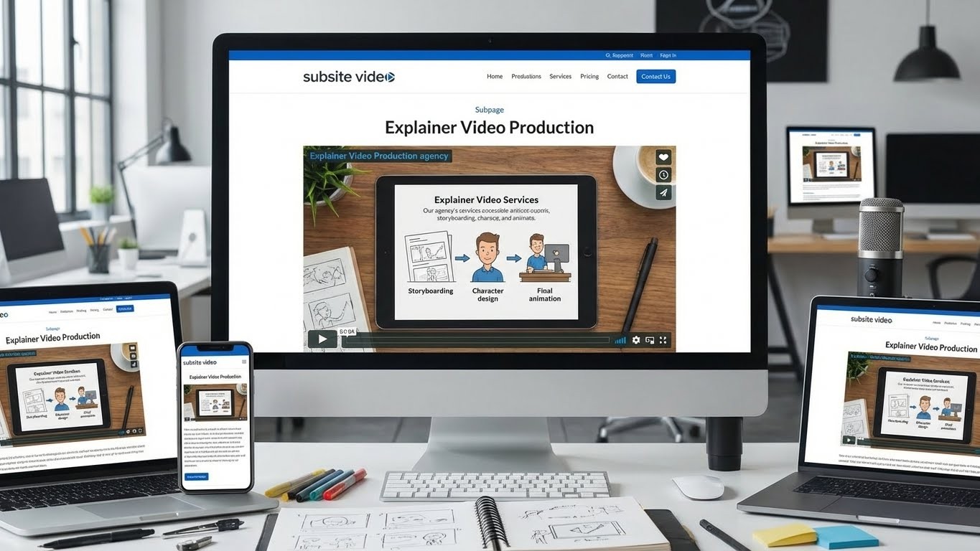Click the watch later clock icon
Screen dimensions: 980x551
point(663,175)
